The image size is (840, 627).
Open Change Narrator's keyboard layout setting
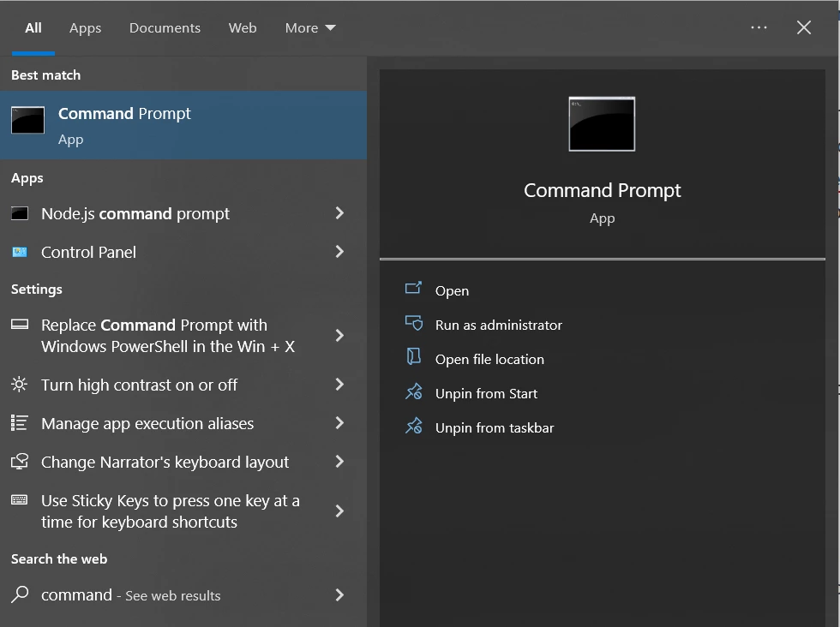(x=165, y=463)
